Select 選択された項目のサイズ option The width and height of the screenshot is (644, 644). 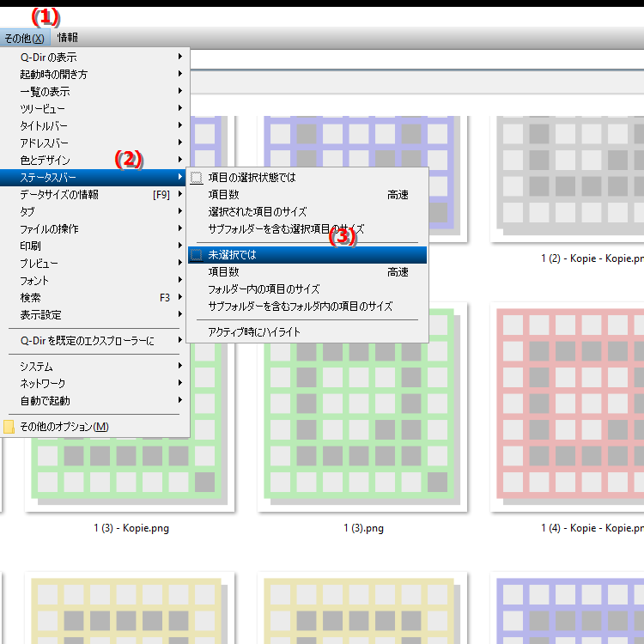[x=307, y=212]
